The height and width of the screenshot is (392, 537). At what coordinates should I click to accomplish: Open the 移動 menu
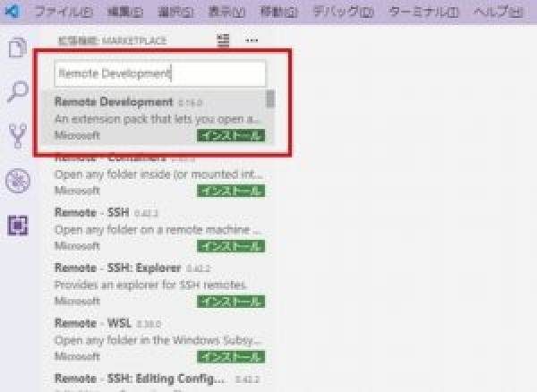click(278, 12)
